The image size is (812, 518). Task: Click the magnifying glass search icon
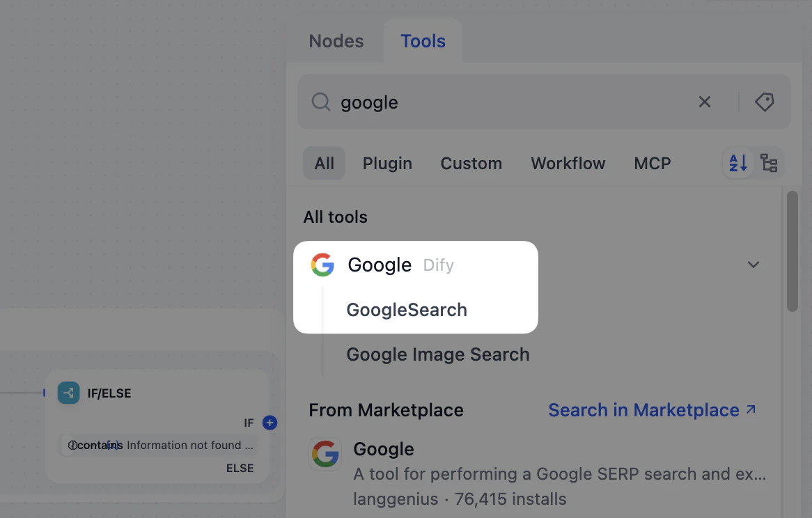320,102
